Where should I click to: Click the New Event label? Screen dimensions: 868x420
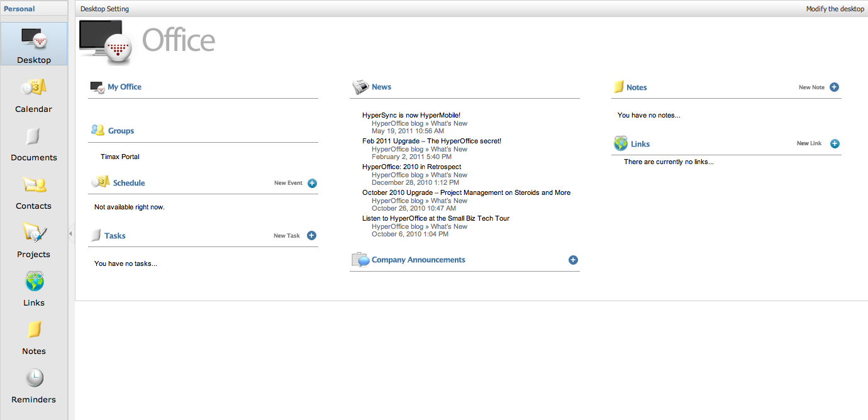288,183
